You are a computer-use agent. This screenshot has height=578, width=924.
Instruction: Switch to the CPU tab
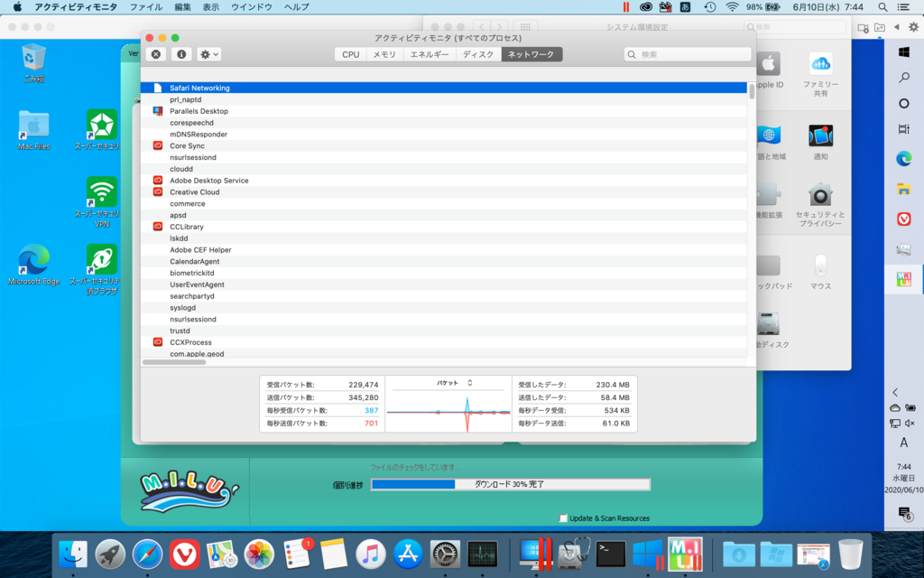(350, 54)
